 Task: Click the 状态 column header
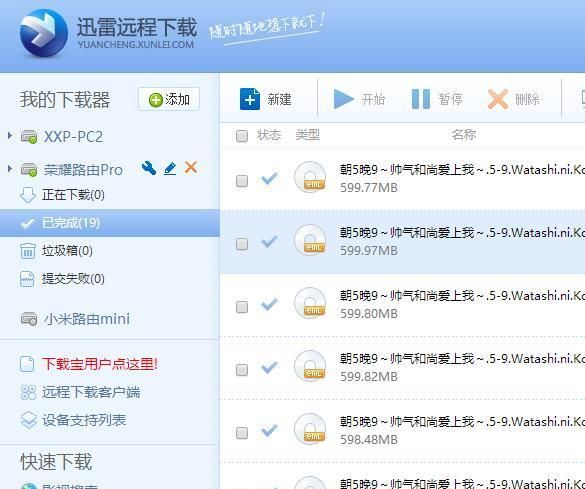pos(269,135)
